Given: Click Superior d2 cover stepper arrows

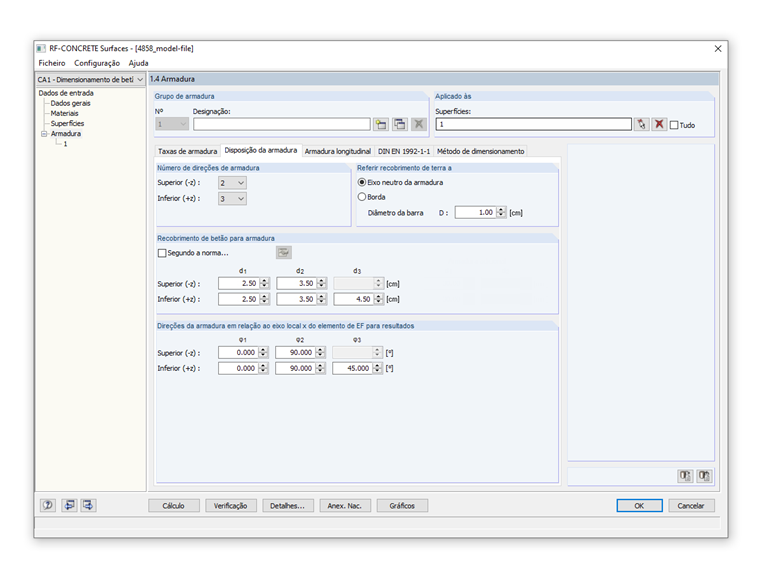Looking at the screenshot, I should pos(321,284).
